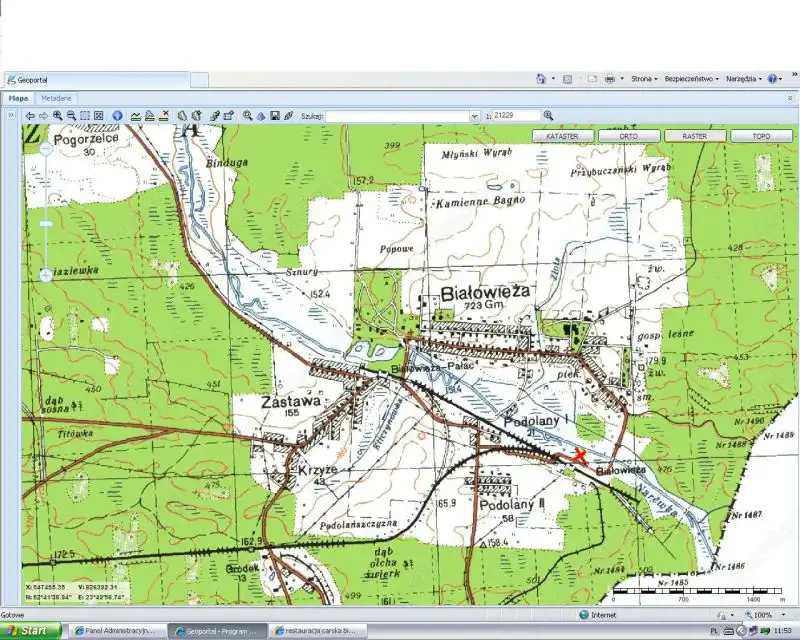Switch to the Metadane tab
Screen dimensions: 800x640
(x=56, y=98)
